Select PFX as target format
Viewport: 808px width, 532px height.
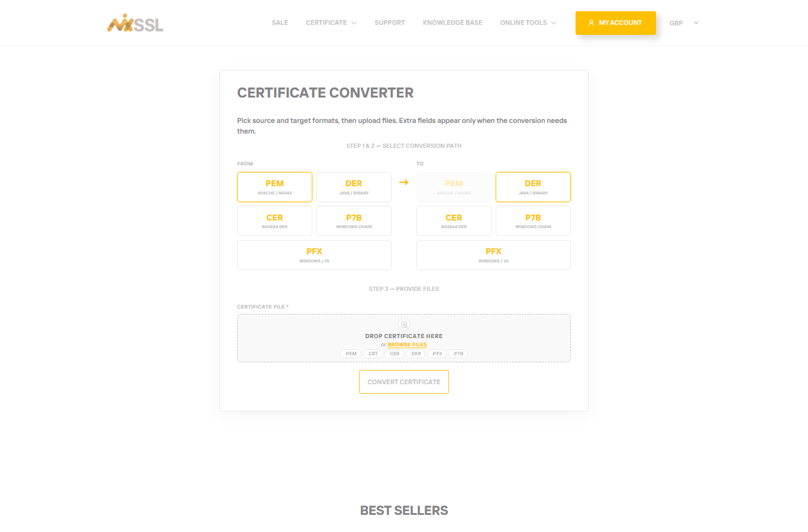[493, 255]
